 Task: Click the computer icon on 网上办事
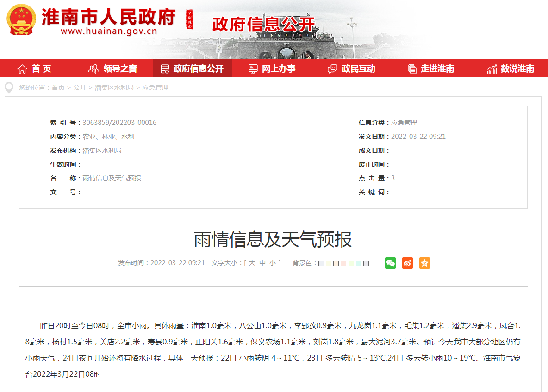pyautogui.click(x=252, y=68)
